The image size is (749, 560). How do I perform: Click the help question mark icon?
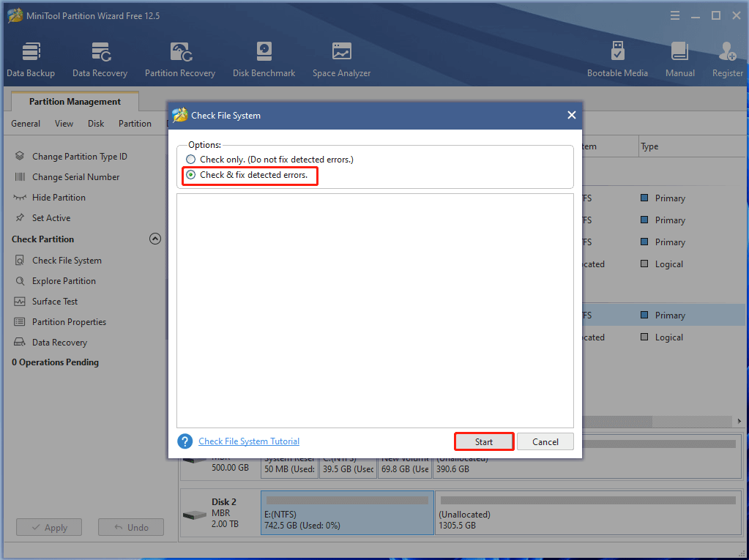tap(185, 441)
